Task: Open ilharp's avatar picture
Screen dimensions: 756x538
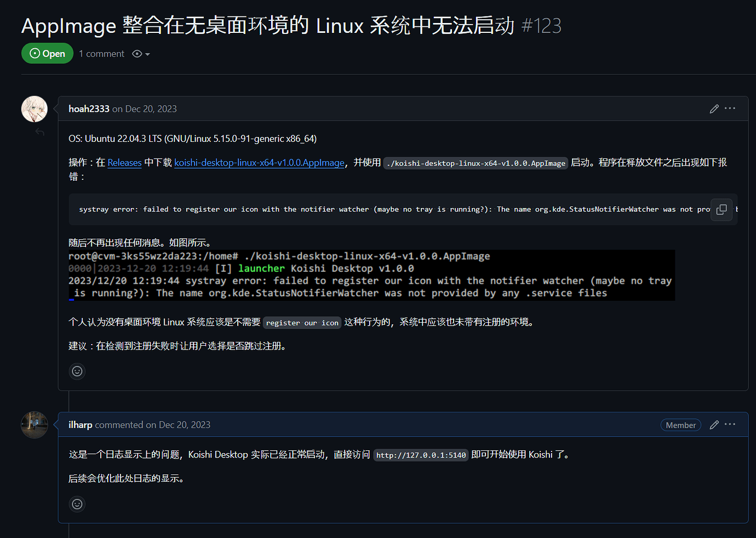Action: click(x=35, y=425)
